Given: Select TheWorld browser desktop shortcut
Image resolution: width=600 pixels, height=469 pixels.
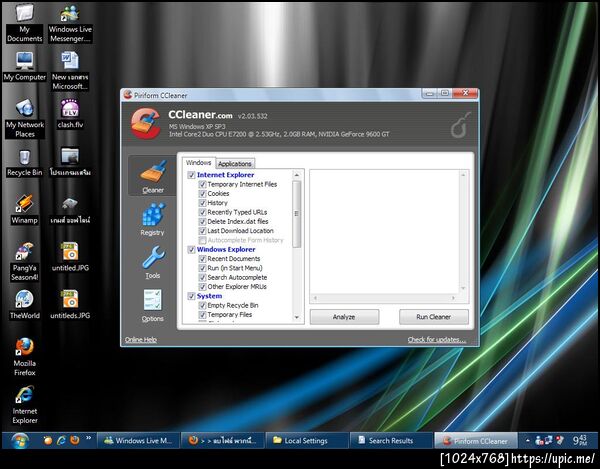Looking at the screenshot, I should point(24,305).
